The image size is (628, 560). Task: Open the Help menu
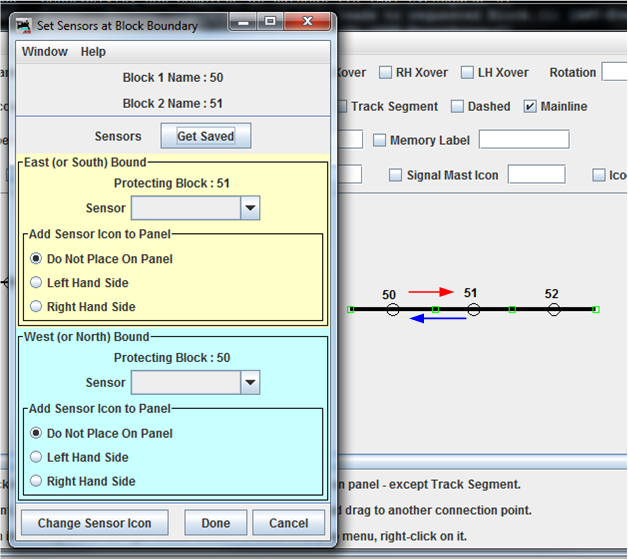93,52
